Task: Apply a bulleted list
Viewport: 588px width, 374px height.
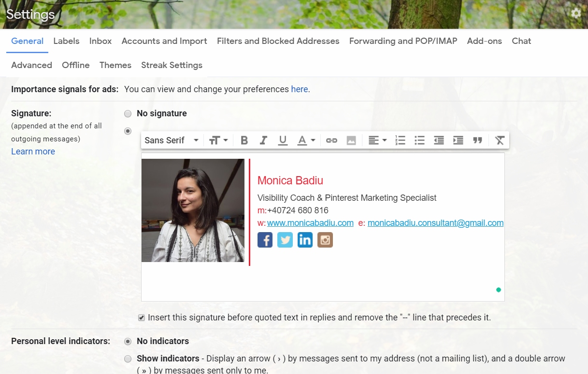Action: pyautogui.click(x=419, y=140)
